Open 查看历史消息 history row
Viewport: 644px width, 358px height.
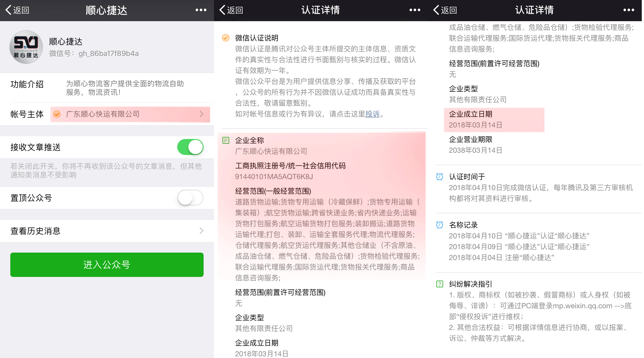point(107,231)
